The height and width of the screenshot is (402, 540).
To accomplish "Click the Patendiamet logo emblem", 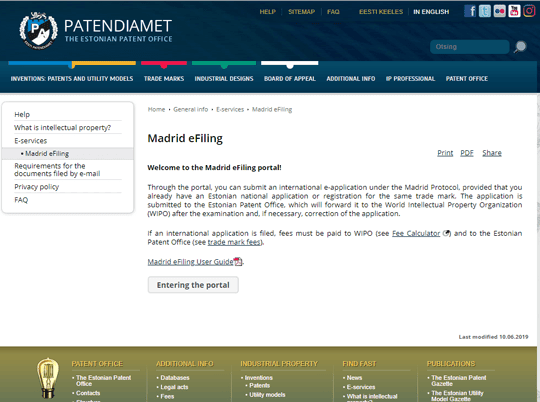I will pos(38,31).
